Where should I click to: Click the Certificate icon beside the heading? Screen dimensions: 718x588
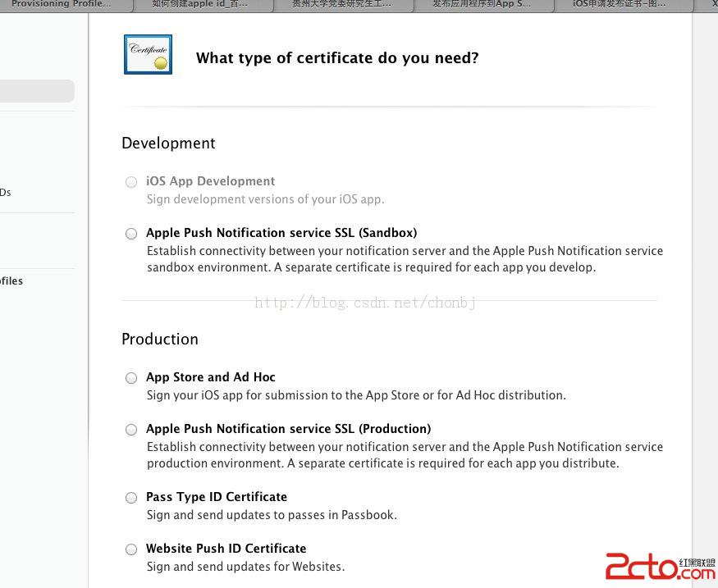148,54
